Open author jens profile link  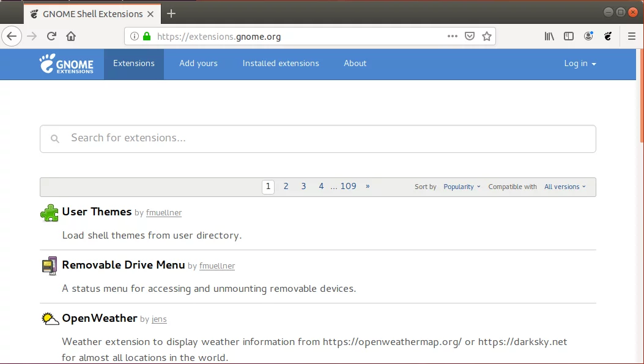pyautogui.click(x=159, y=319)
